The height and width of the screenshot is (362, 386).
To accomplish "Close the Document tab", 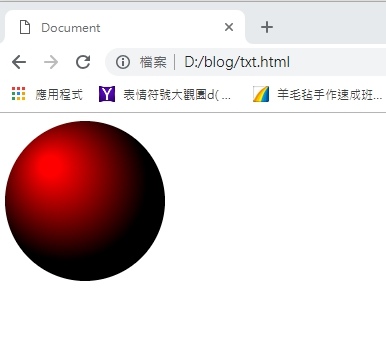I will [x=229, y=27].
